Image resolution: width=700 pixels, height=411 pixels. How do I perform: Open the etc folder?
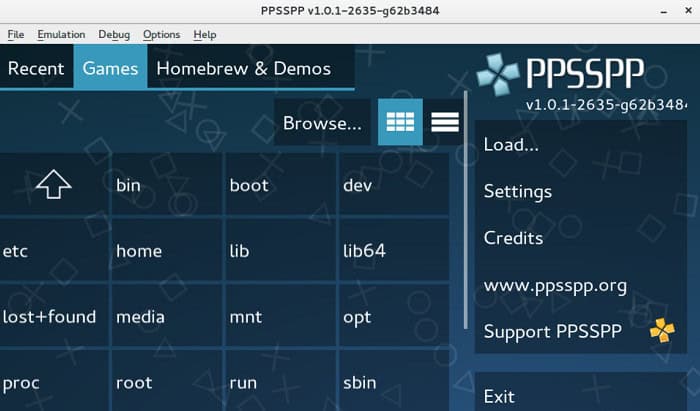coord(54,250)
